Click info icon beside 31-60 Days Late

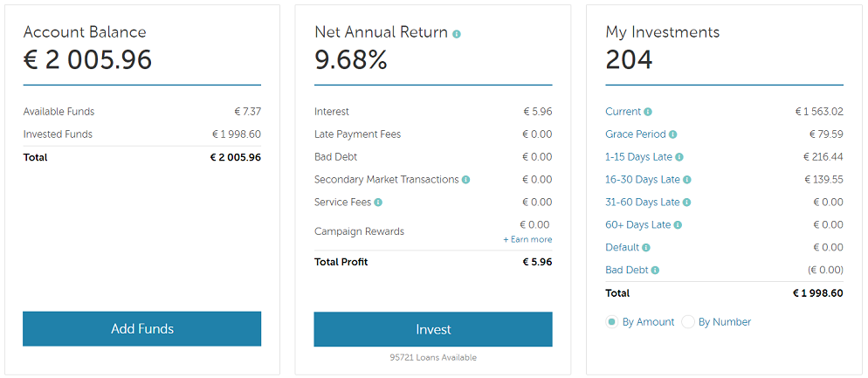687,203
